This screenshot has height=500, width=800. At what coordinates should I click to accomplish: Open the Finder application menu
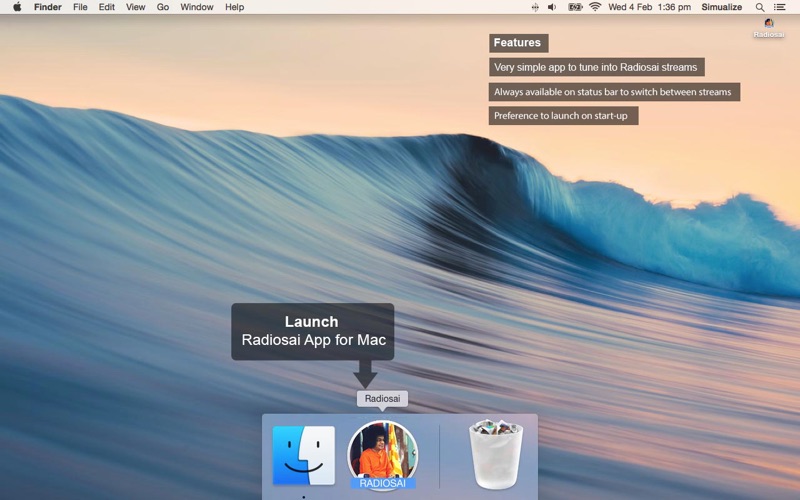pyautogui.click(x=47, y=7)
